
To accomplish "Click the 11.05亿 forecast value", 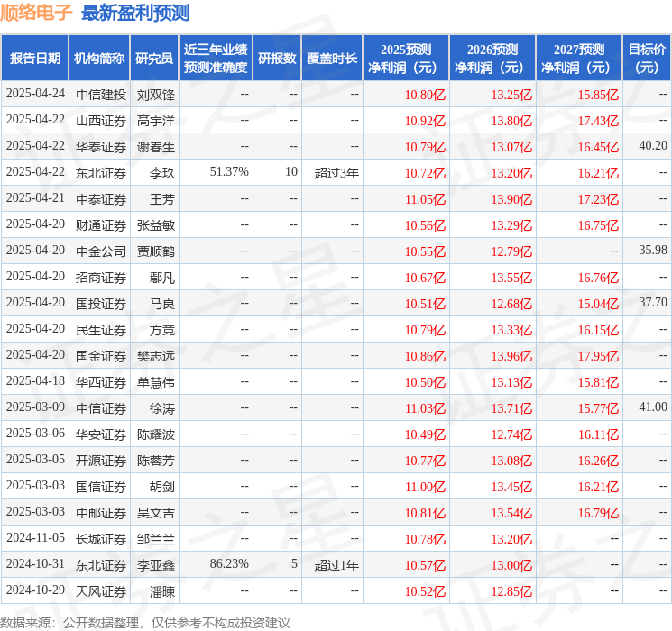I will (426, 199).
